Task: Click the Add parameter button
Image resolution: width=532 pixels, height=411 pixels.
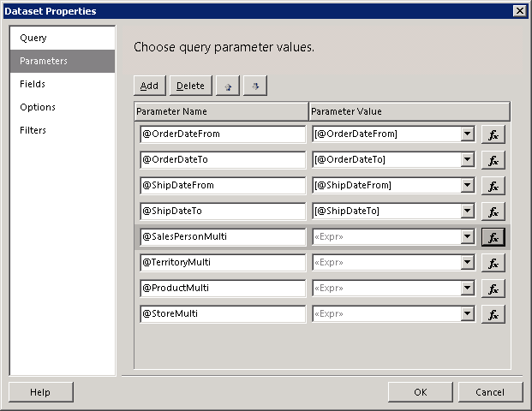Action: coord(149,86)
